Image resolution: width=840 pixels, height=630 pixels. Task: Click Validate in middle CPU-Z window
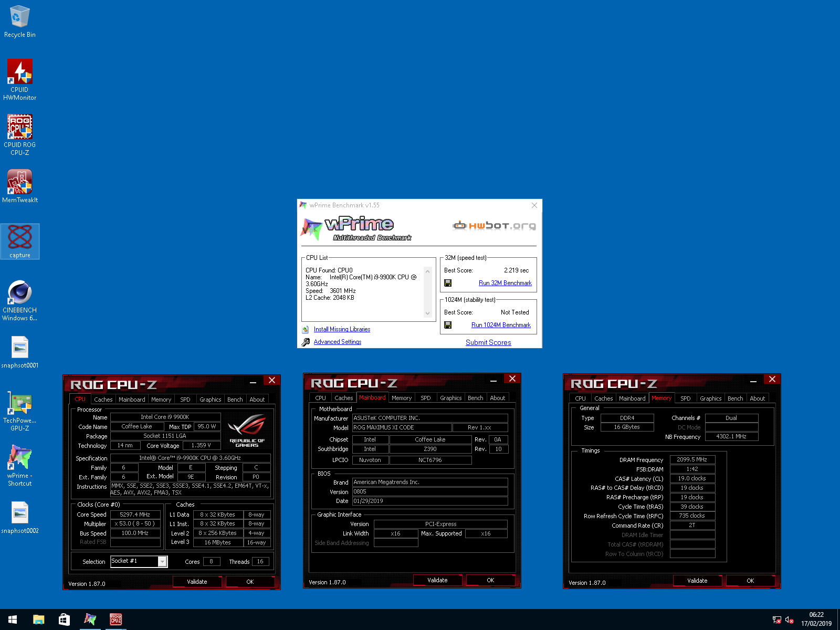coord(437,580)
